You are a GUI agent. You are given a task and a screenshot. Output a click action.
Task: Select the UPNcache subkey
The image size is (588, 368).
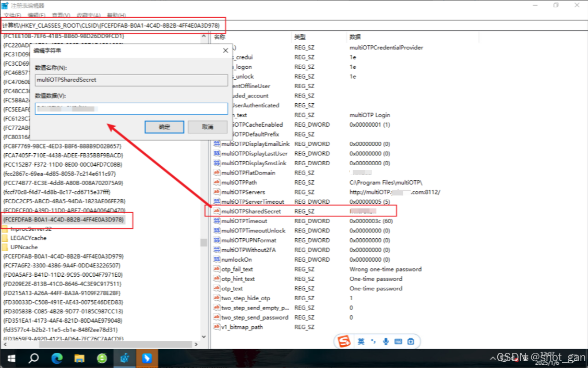click(x=24, y=248)
